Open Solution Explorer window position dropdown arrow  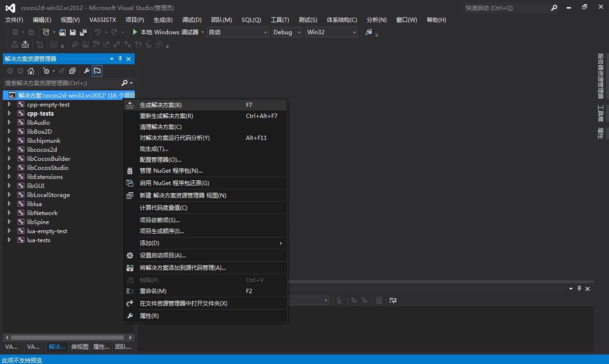click(112, 59)
